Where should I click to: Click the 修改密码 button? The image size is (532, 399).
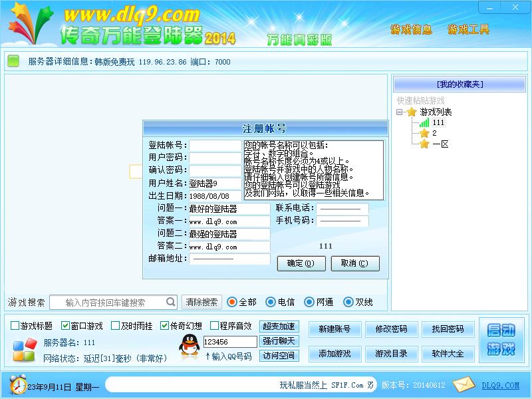click(x=391, y=329)
